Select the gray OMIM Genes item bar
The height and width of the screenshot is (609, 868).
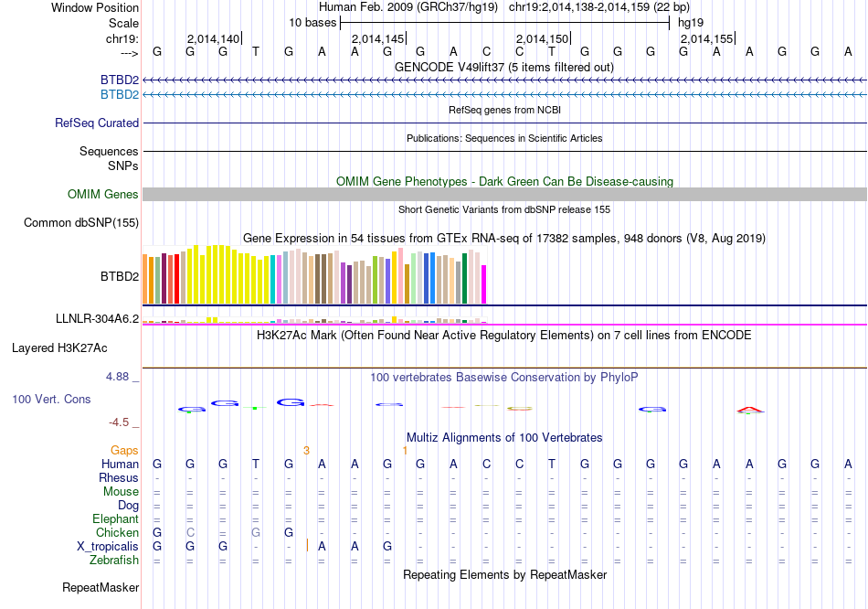click(x=504, y=194)
